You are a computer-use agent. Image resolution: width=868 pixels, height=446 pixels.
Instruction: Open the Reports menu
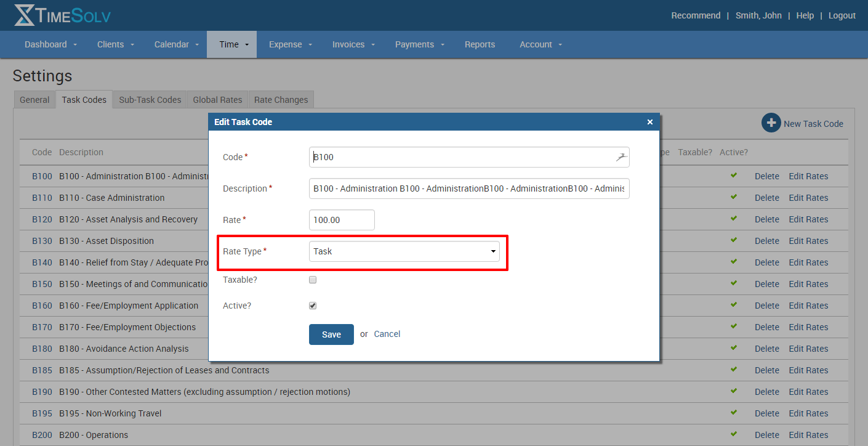point(480,44)
